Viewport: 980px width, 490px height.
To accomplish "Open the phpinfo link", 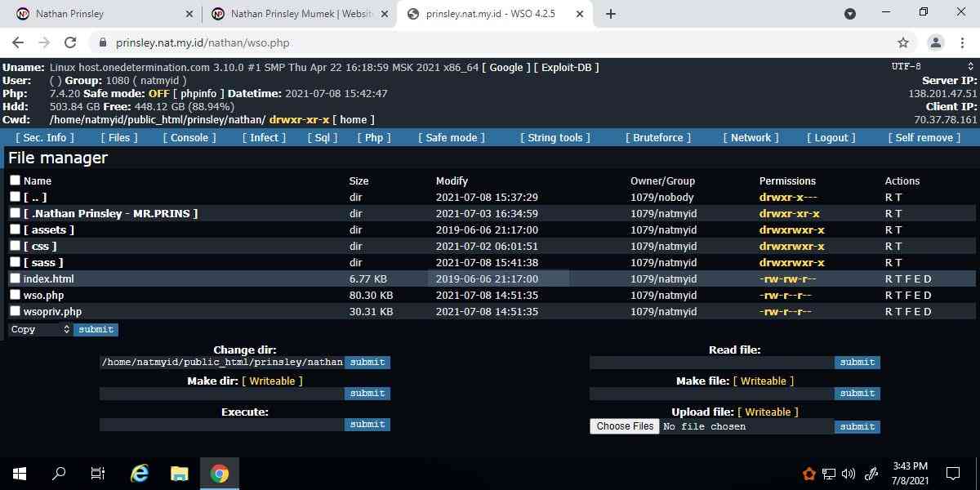I will pyautogui.click(x=198, y=93).
